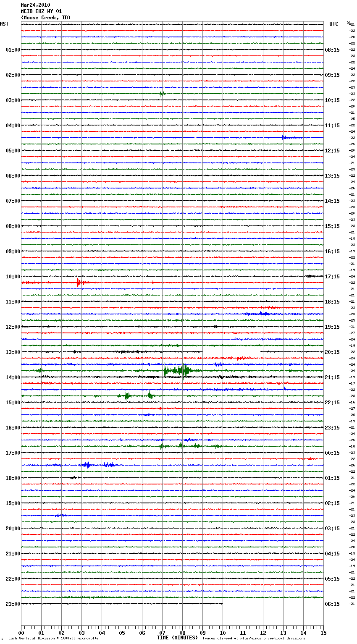
Task: Click the (Moose Creek, ID) location text
Action: click(45, 18)
